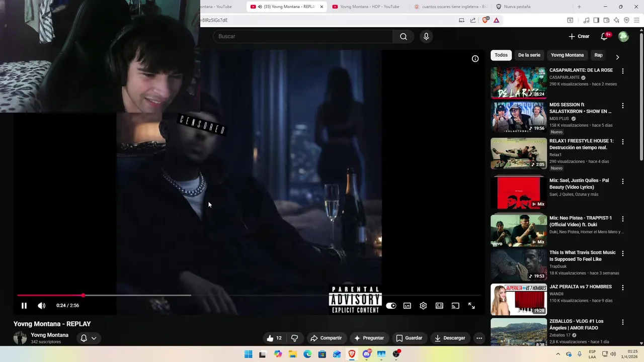The image size is (644, 362).
Task: Start voice search with the microphone
Action: pos(426,36)
